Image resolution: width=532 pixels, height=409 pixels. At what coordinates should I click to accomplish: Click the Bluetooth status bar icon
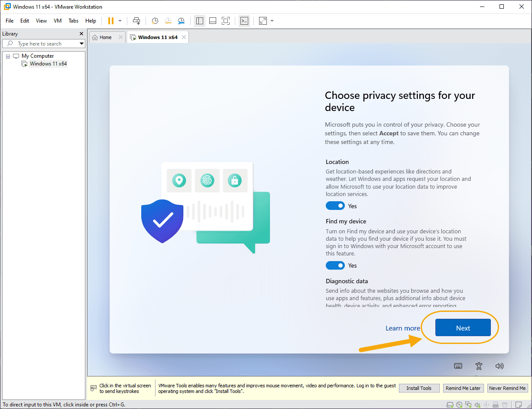pyautogui.click(x=486, y=405)
